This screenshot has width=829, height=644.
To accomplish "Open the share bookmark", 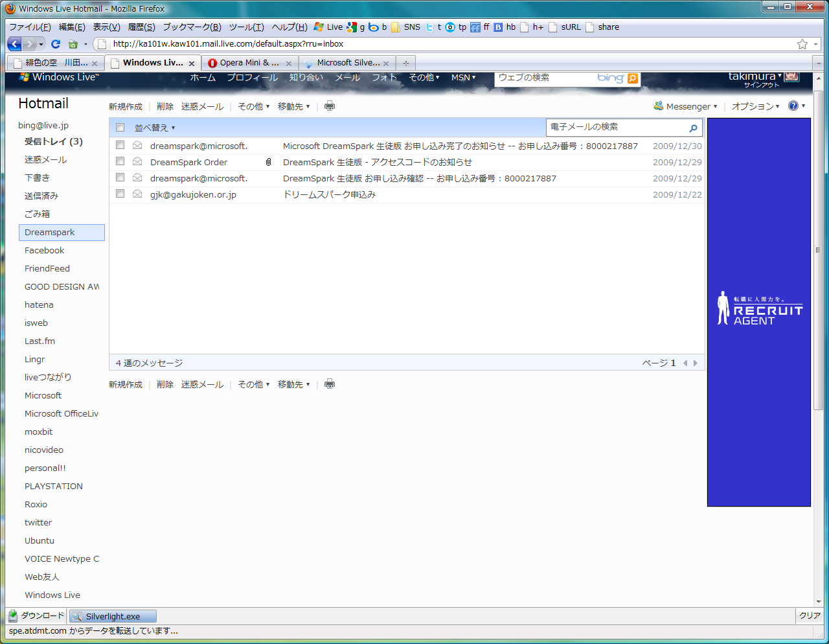I will coord(602,27).
